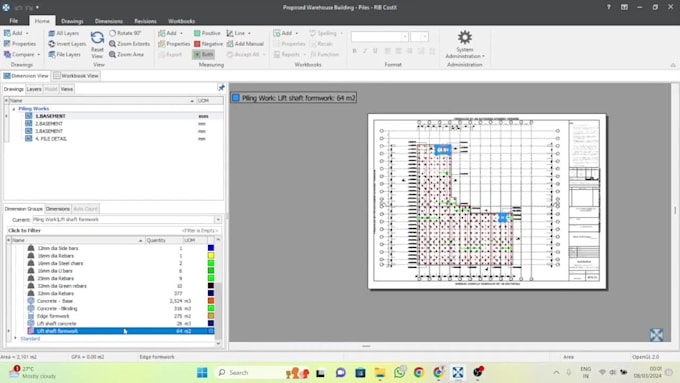Switch to the Drawings ribbon tab

(72, 21)
